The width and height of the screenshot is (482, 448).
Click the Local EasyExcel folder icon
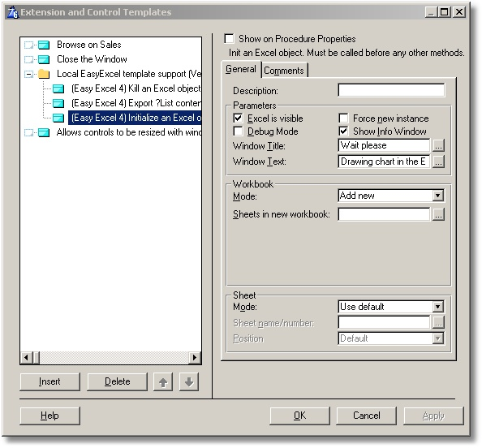(x=44, y=74)
